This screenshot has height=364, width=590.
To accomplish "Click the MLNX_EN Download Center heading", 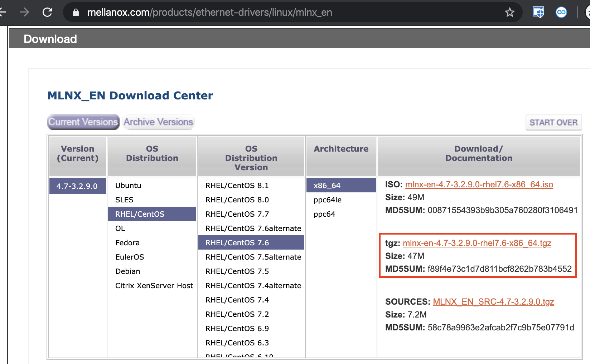I will coord(130,95).
